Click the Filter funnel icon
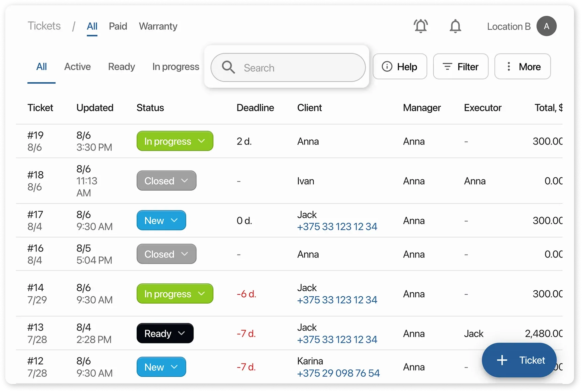 coord(447,66)
